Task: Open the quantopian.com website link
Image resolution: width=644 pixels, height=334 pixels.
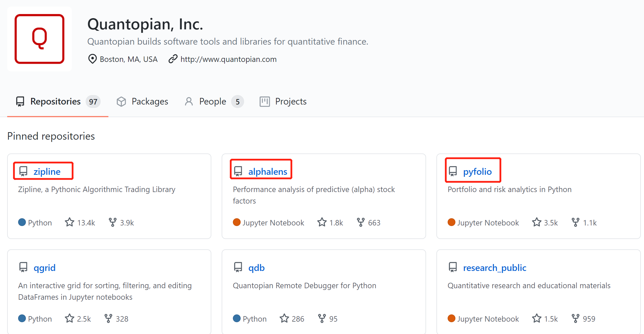Action: [228, 59]
